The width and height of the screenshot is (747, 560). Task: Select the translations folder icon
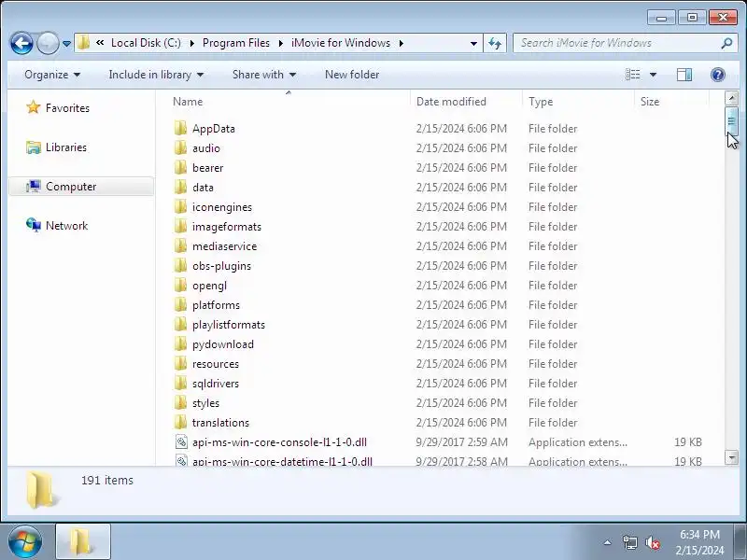[x=180, y=422]
